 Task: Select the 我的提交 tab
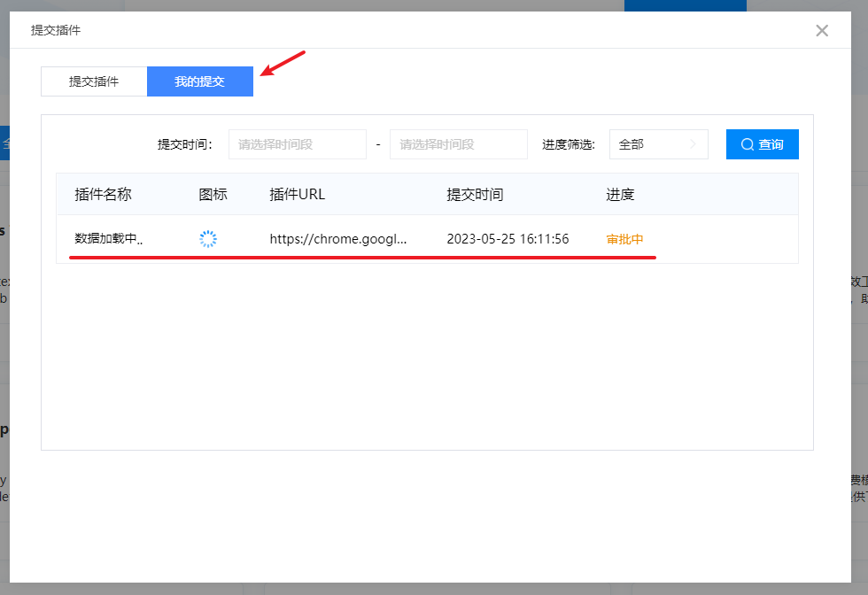tap(199, 81)
